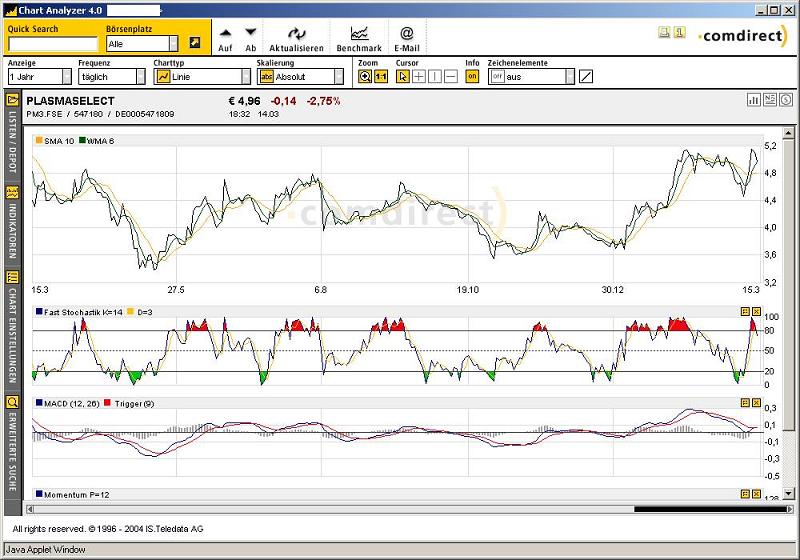Select the zoom-in magnifier tool

[x=365, y=76]
